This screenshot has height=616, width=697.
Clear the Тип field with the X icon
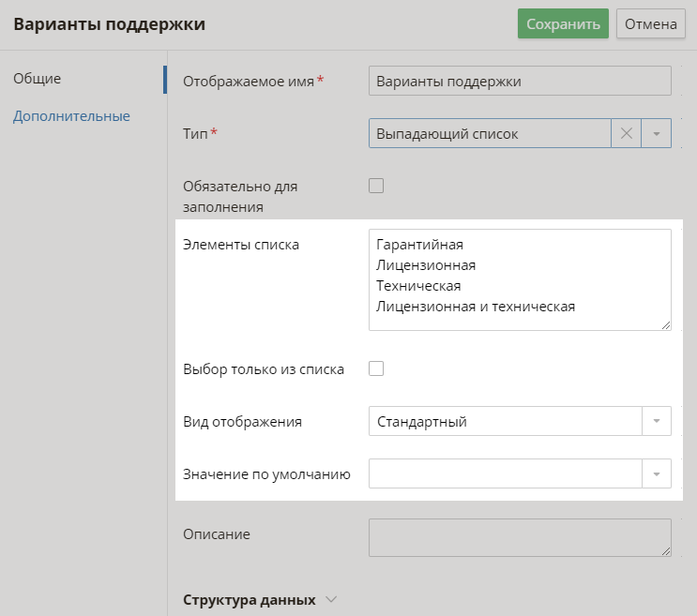627,133
